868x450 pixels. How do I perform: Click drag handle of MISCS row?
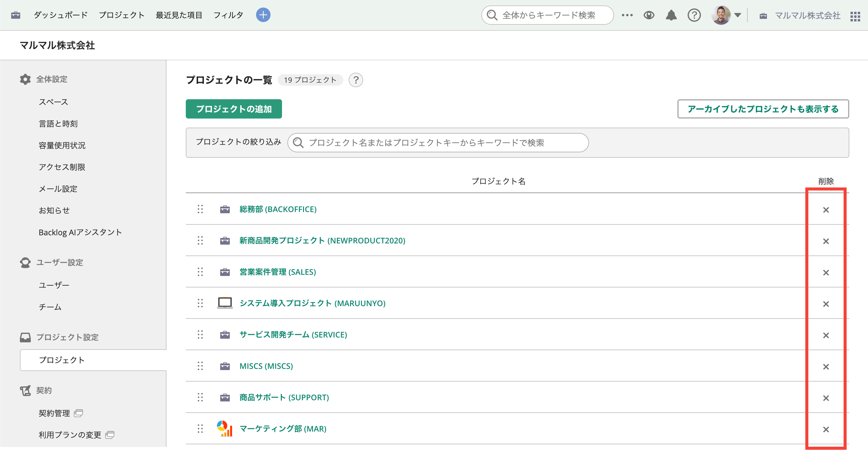(200, 366)
